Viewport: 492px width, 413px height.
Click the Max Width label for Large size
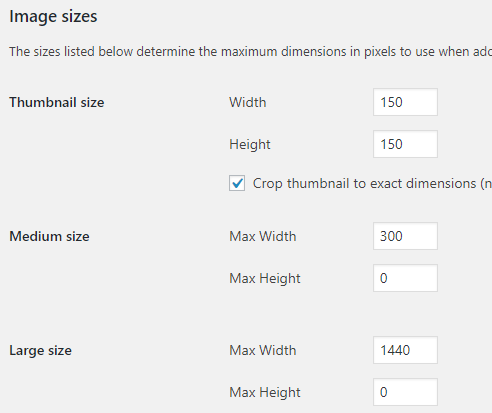(263, 350)
